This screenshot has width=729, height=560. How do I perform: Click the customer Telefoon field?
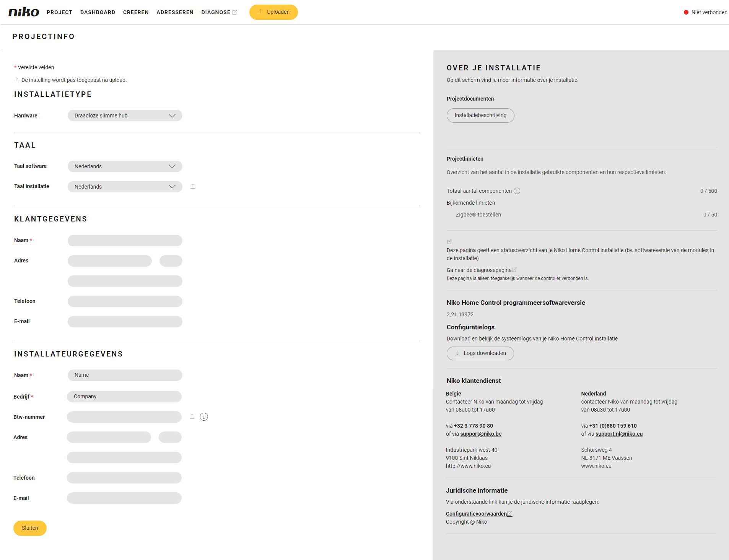(x=125, y=301)
